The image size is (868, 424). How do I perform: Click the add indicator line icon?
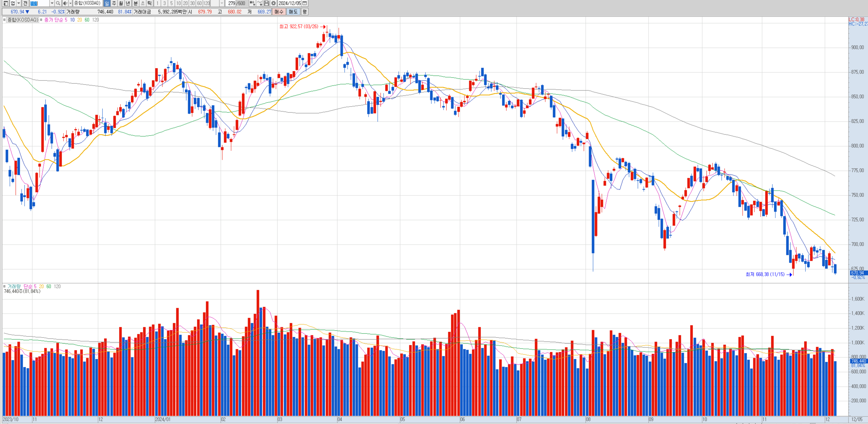[259, 3]
